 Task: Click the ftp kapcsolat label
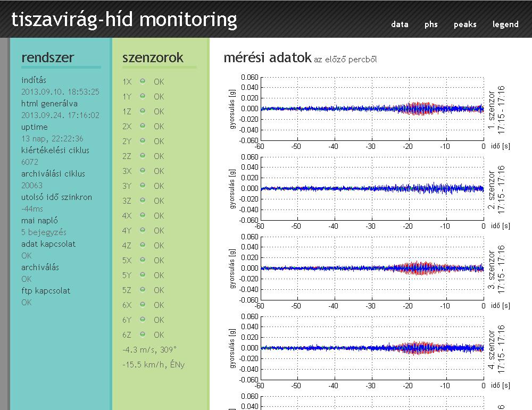point(46,291)
